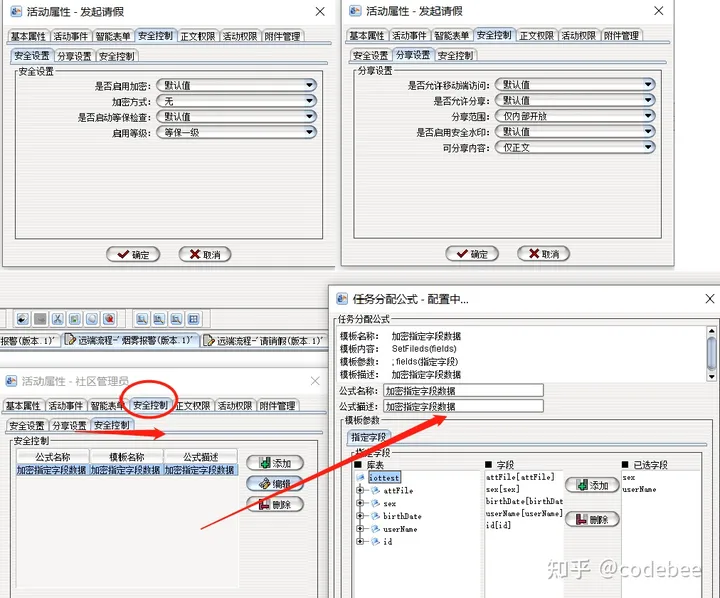Click 删除 button in 安全控制 panel

pyautogui.click(x=275, y=504)
